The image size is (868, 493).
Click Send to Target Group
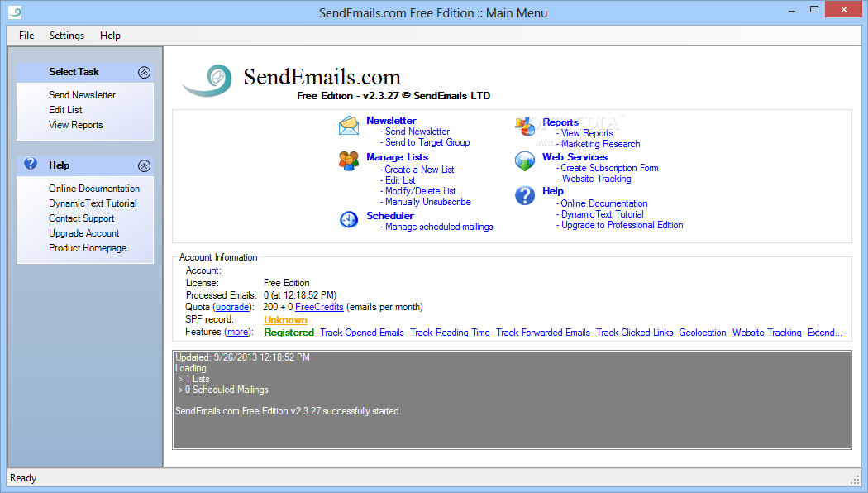427,142
